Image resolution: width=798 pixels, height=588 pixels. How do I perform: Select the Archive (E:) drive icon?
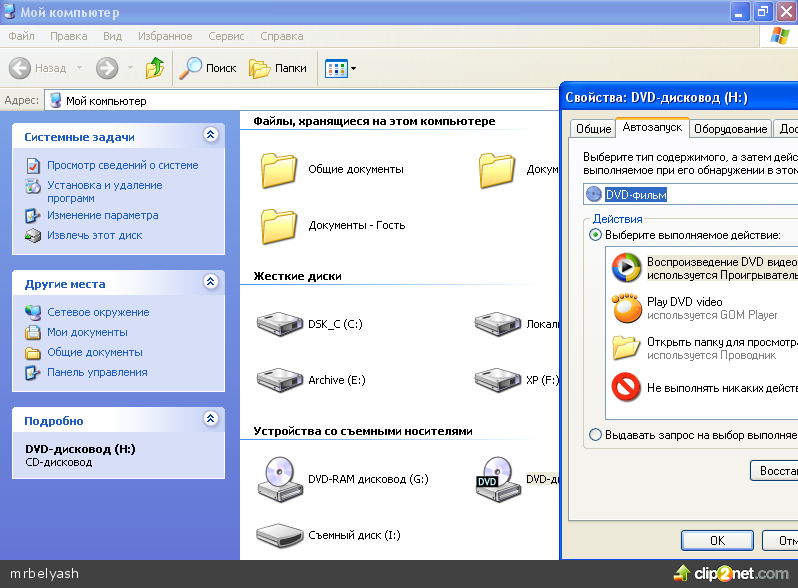point(279,380)
